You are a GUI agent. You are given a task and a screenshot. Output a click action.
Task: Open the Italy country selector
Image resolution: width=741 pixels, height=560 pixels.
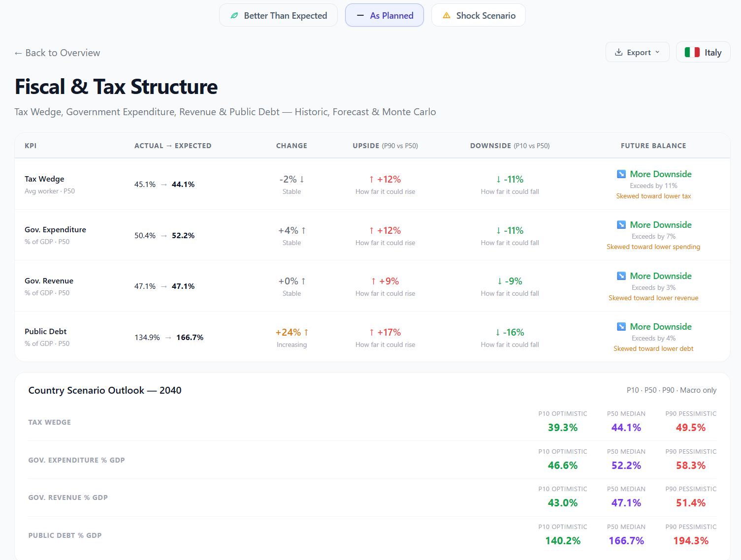tap(703, 52)
